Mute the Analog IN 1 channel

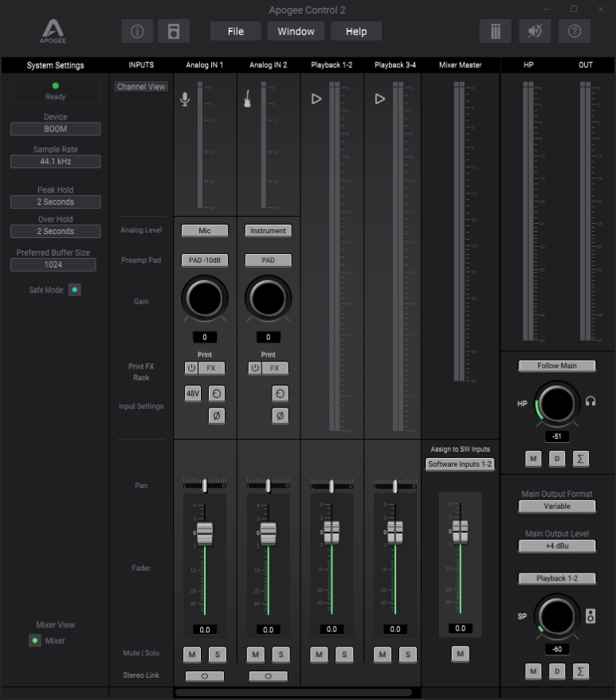[192, 655]
